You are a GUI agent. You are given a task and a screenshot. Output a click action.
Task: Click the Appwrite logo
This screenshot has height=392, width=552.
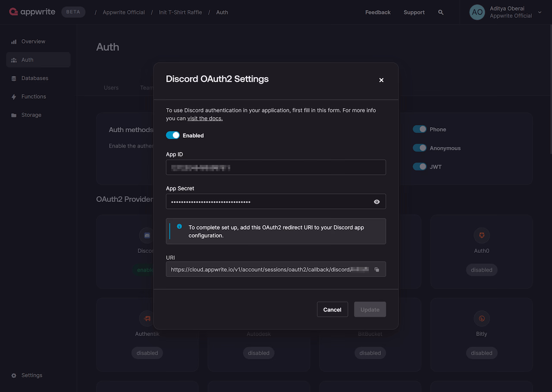[x=32, y=12]
